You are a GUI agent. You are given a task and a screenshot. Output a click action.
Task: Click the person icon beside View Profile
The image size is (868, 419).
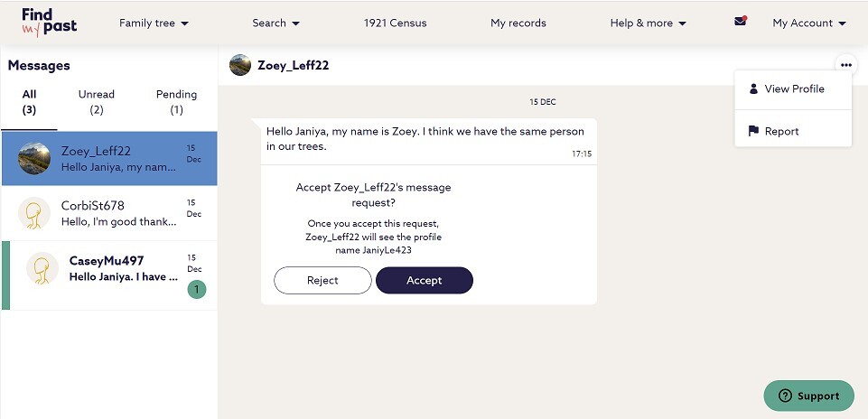(x=753, y=88)
